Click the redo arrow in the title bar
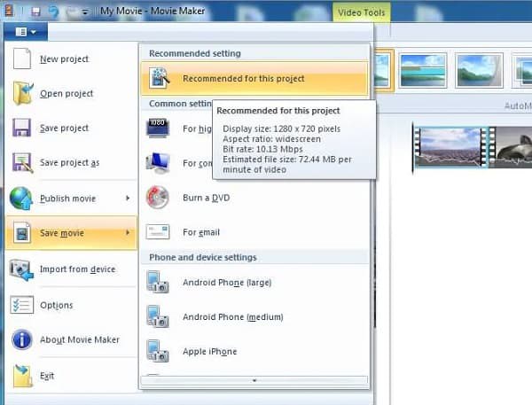 72,12
